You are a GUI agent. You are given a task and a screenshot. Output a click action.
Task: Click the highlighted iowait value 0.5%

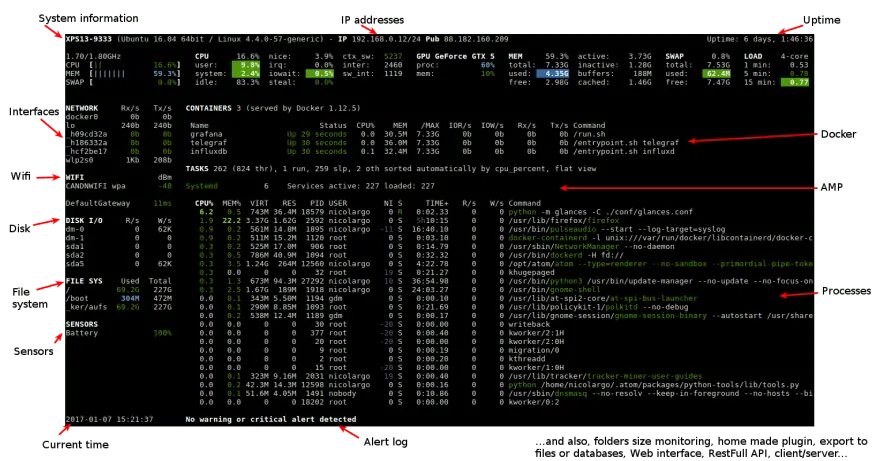319,74
